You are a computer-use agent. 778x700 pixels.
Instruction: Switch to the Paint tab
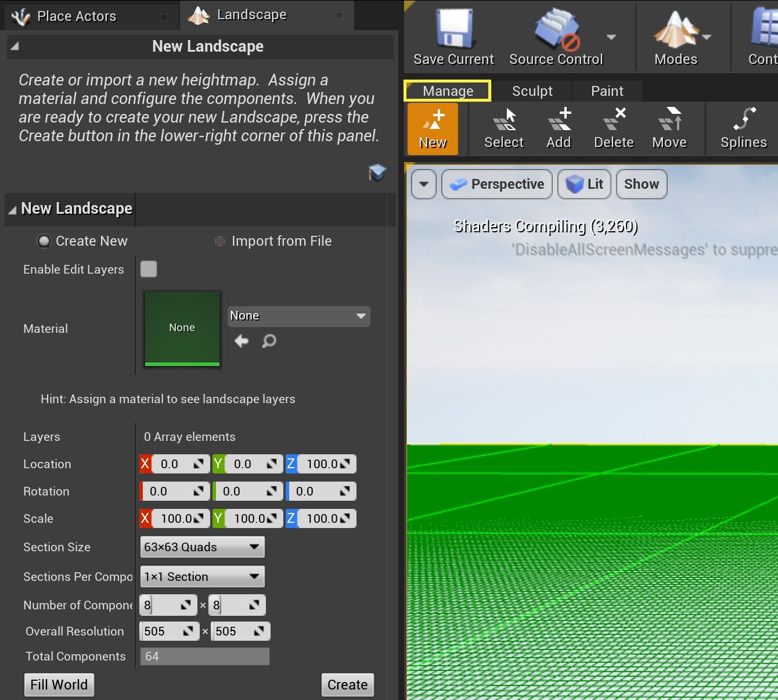coord(607,91)
